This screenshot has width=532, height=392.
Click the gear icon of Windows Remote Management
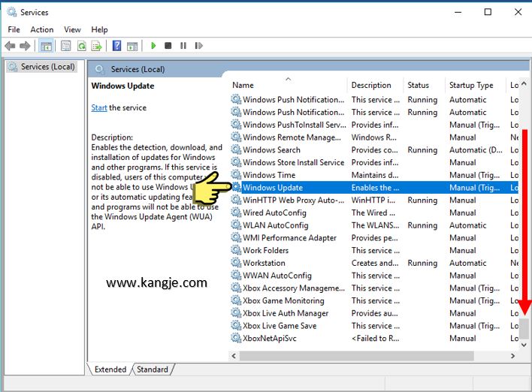point(236,137)
